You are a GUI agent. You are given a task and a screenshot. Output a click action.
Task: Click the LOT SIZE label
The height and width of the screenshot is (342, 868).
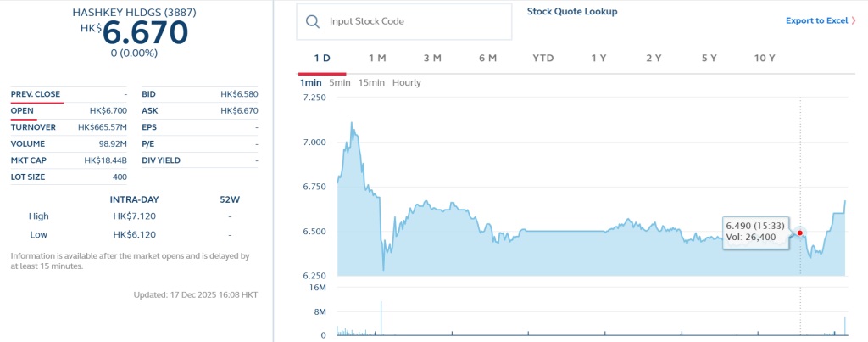(28, 177)
